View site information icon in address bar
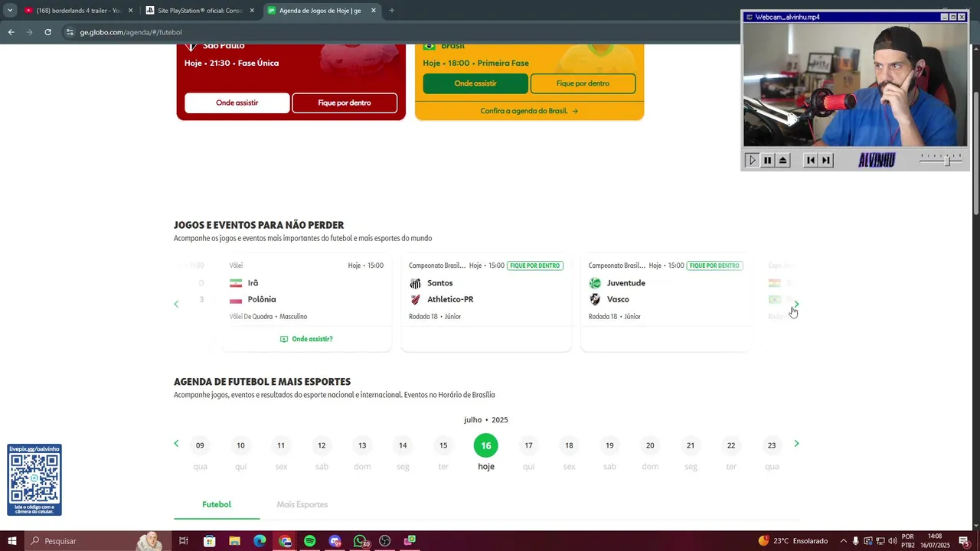 [70, 32]
